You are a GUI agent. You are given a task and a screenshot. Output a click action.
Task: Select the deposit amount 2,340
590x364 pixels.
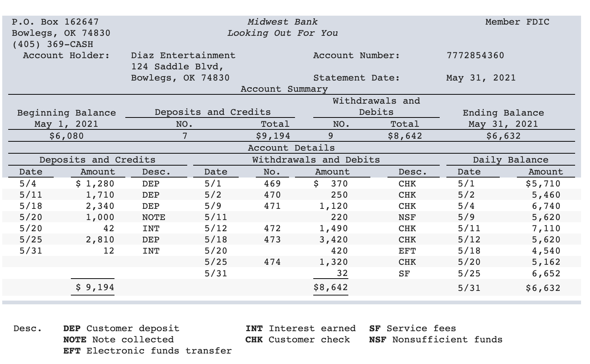[x=100, y=206]
